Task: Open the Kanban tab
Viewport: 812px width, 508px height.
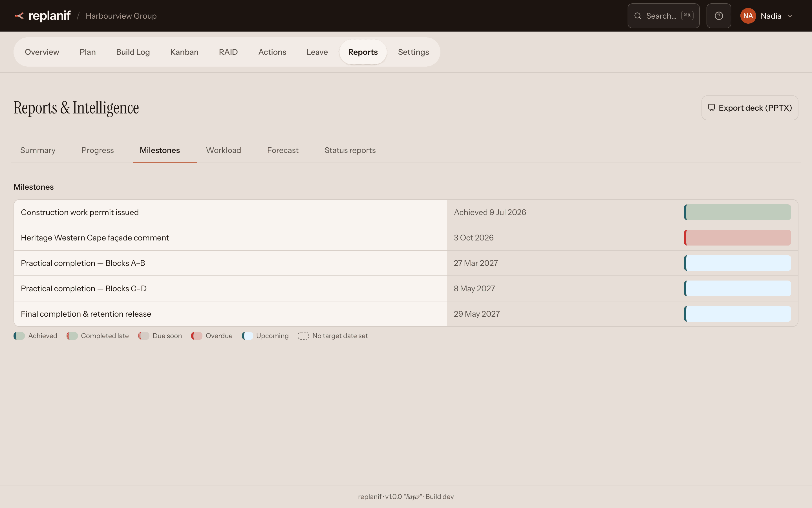Action: coord(184,52)
